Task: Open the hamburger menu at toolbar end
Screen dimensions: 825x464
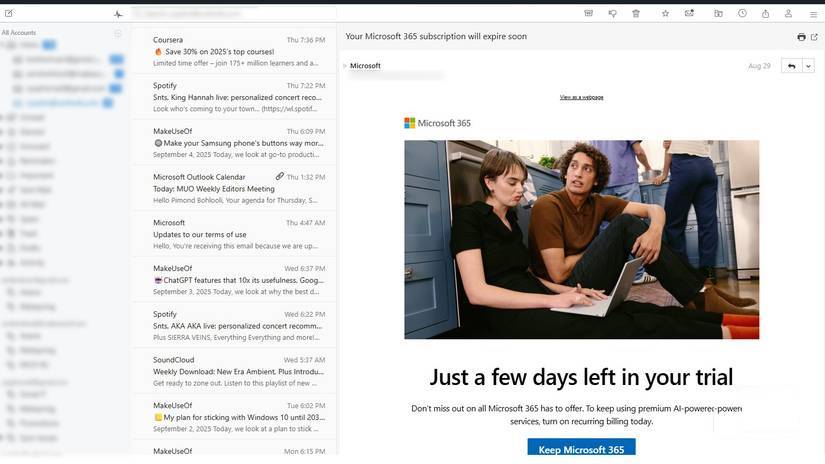Action: coord(813,14)
